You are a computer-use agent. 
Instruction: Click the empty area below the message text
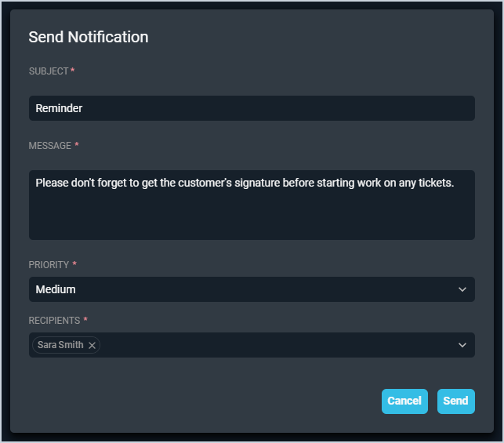tap(251, 218)
